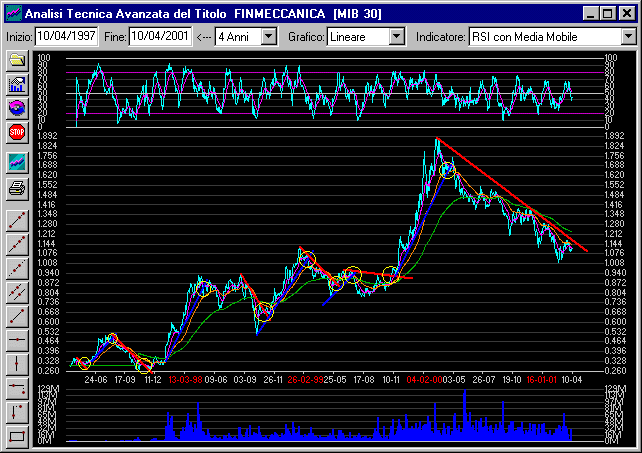
Task: Click the Inizio date field 10/04/1997
Action: tap(66, 36)
